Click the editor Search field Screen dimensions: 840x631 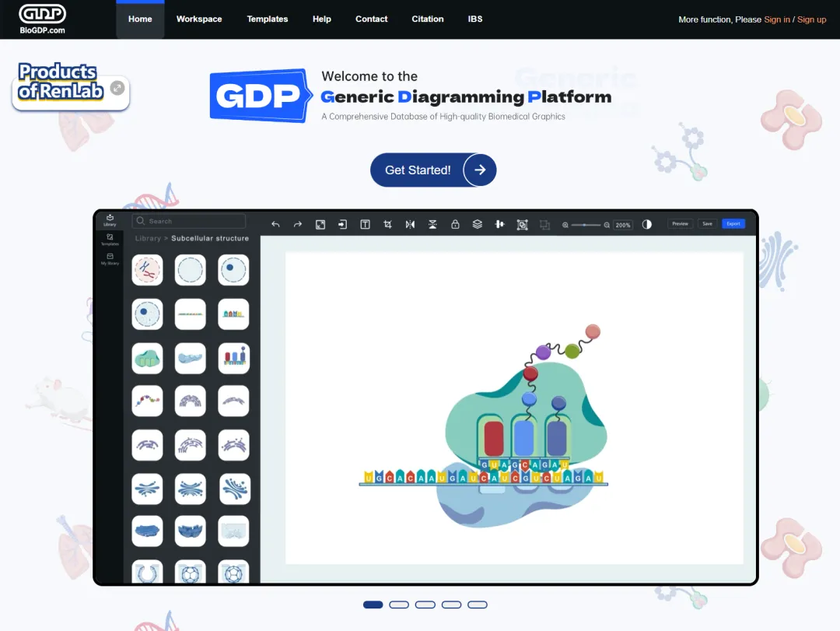(188, 221)
